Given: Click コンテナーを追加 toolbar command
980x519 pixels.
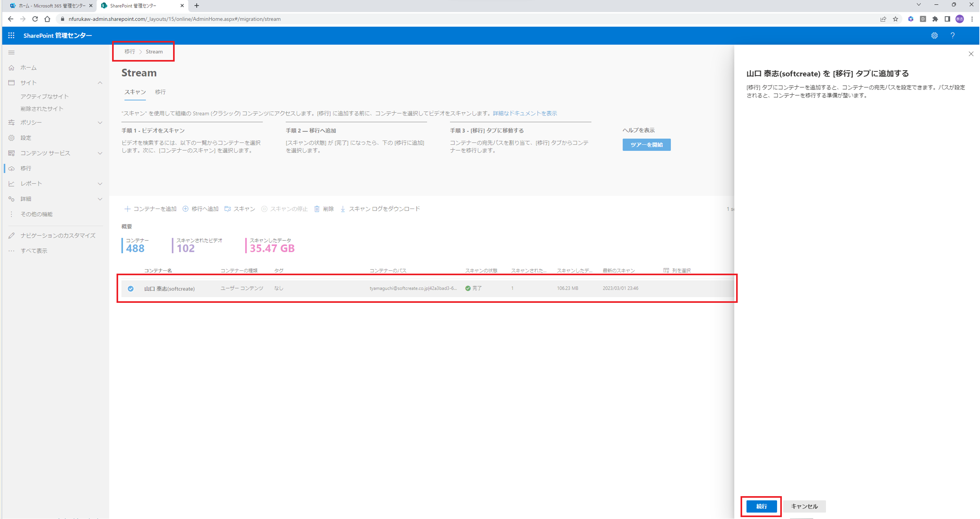Looking at the screenshot, I should tap(150, 209).
